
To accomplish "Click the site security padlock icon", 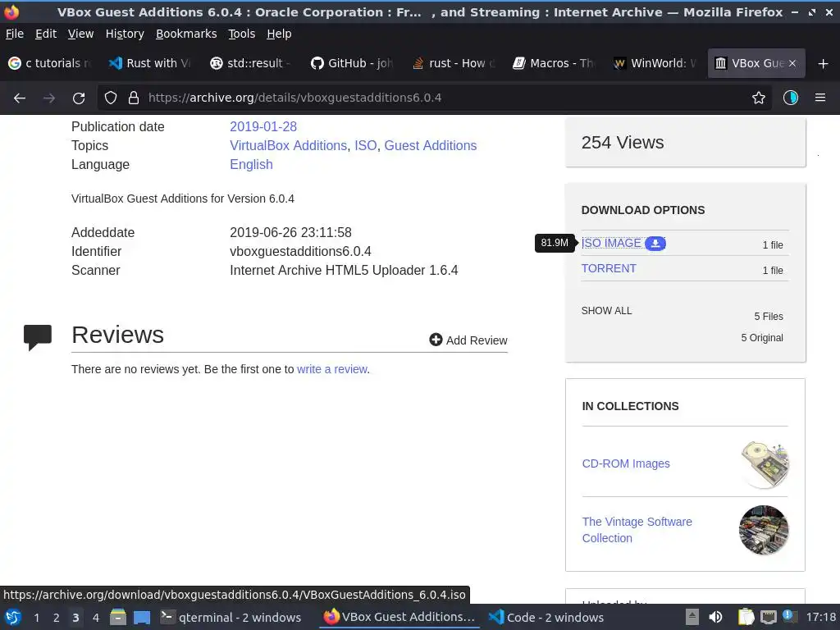I will 134,98.
